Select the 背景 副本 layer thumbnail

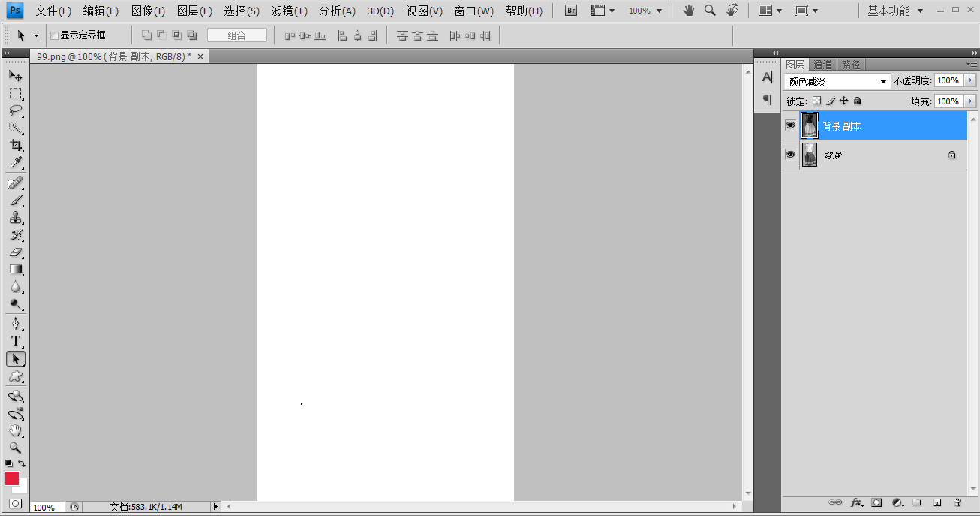810,125
